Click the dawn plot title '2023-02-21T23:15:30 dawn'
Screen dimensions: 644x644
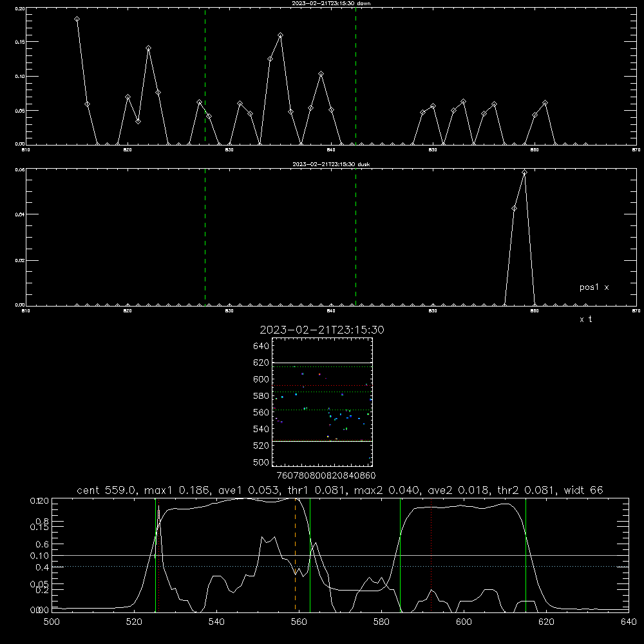331,3
